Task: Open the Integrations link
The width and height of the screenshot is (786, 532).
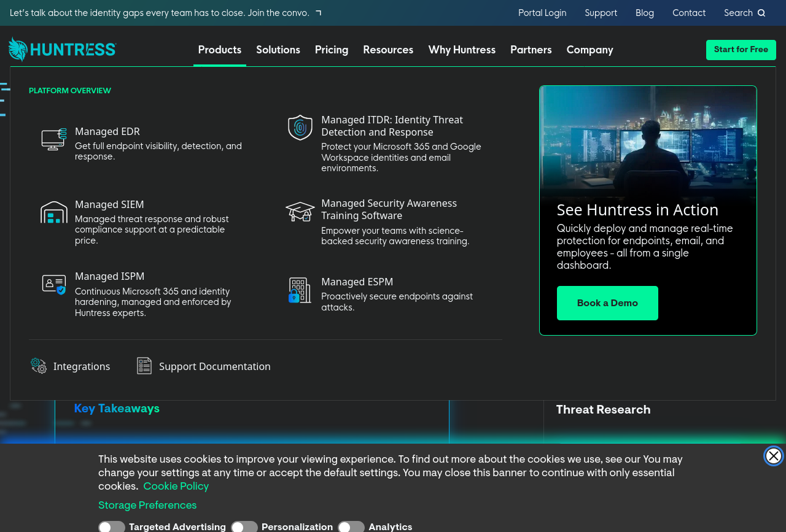Action: [x=82, y=366]
